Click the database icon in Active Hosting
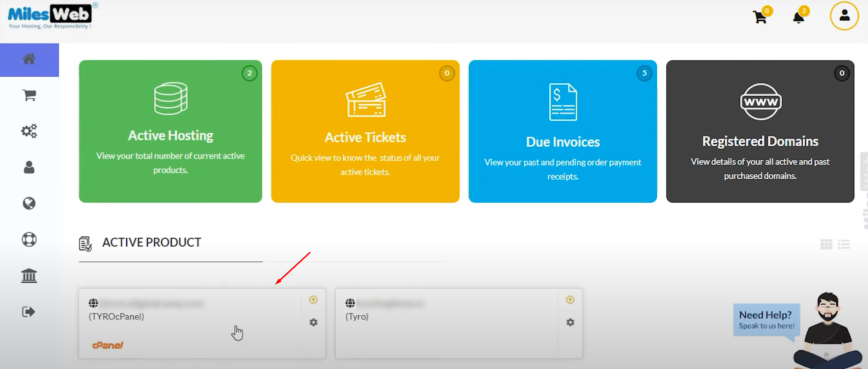The height and width of the screenshot is (369, 868). pyautogui.click(x=170, y=98)
